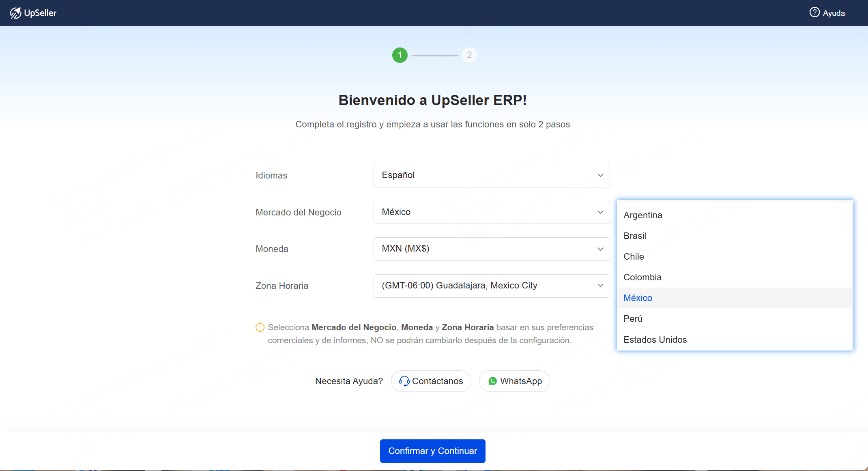The width and height of the screenshot is (868, 471).
Task: Pick Perú from the market list
Action: [x=735, y=318]
